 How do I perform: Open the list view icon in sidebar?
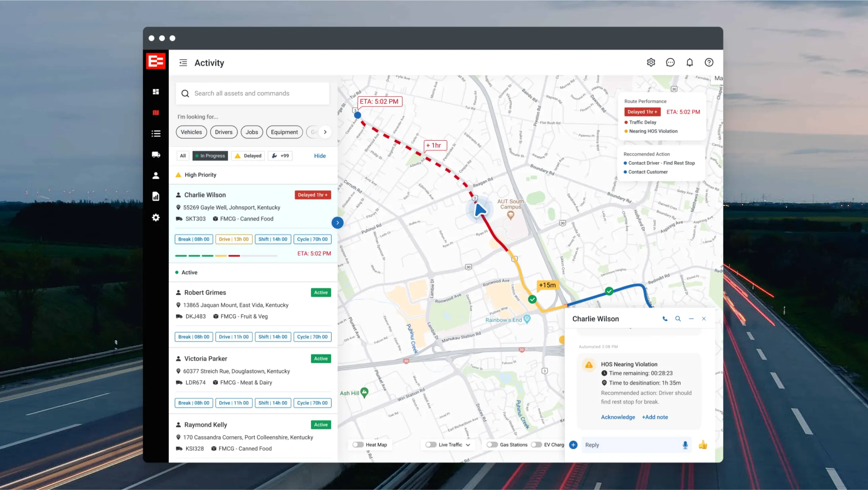point(156,134)
